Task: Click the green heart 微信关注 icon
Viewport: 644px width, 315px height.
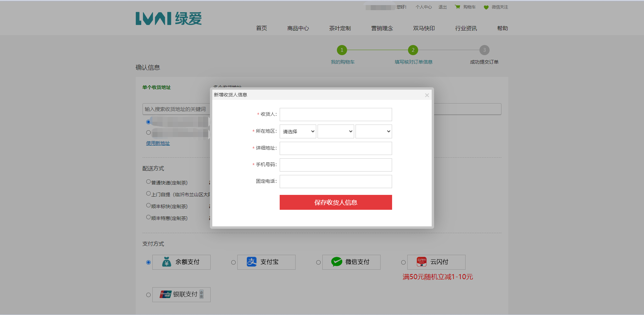Action: (x=486, y=7)
